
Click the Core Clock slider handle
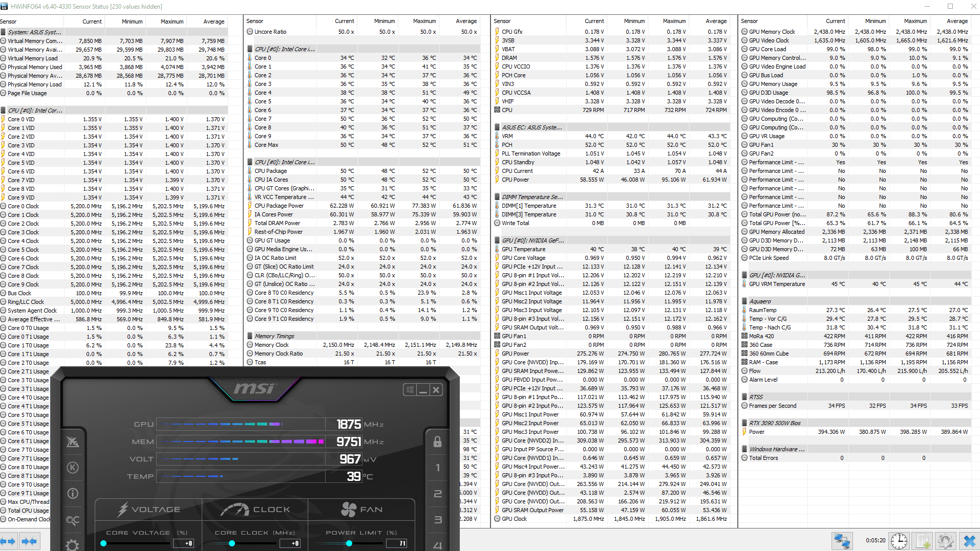(232, 543)
